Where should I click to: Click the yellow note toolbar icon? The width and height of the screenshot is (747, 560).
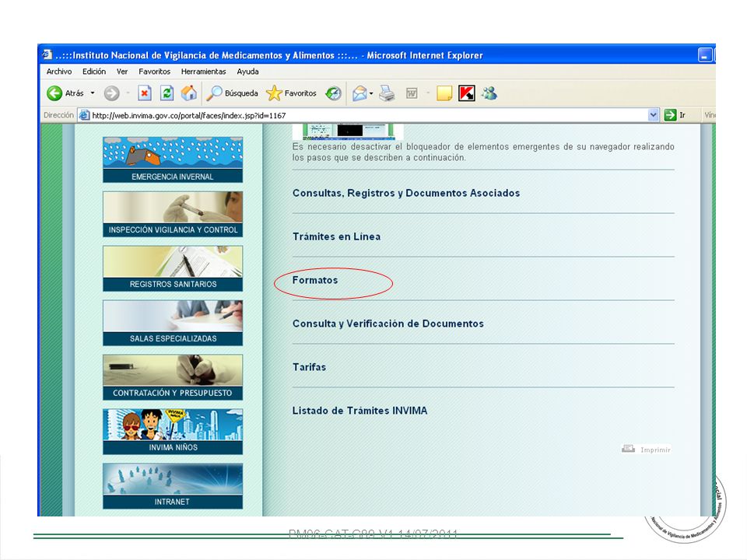tap(444, 93)
